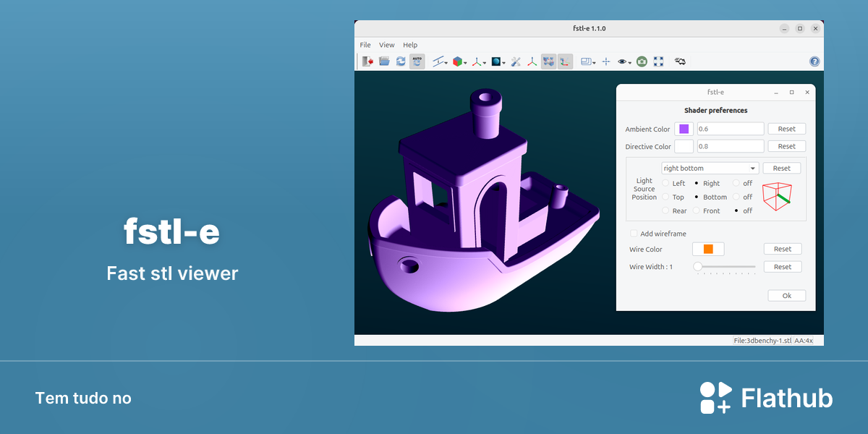Screen dimensions: 868x434
Task: Click the quit/exit door icon in toolbar
Action: (x=367, y=61)
